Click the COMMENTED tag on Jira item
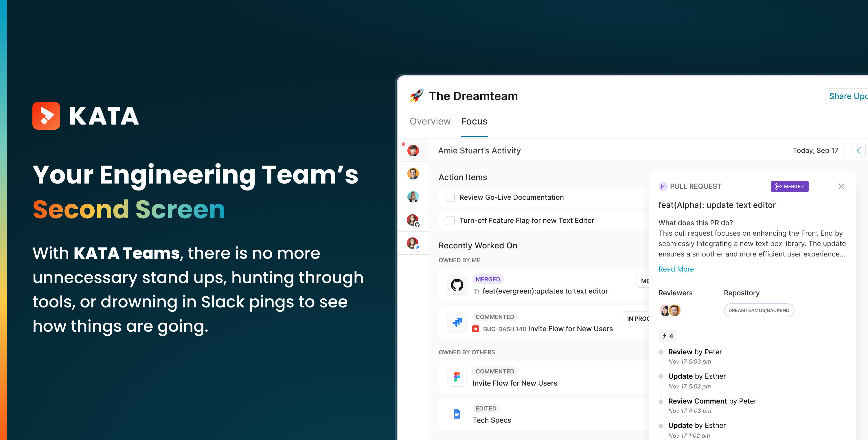 (x=494, y=317)
